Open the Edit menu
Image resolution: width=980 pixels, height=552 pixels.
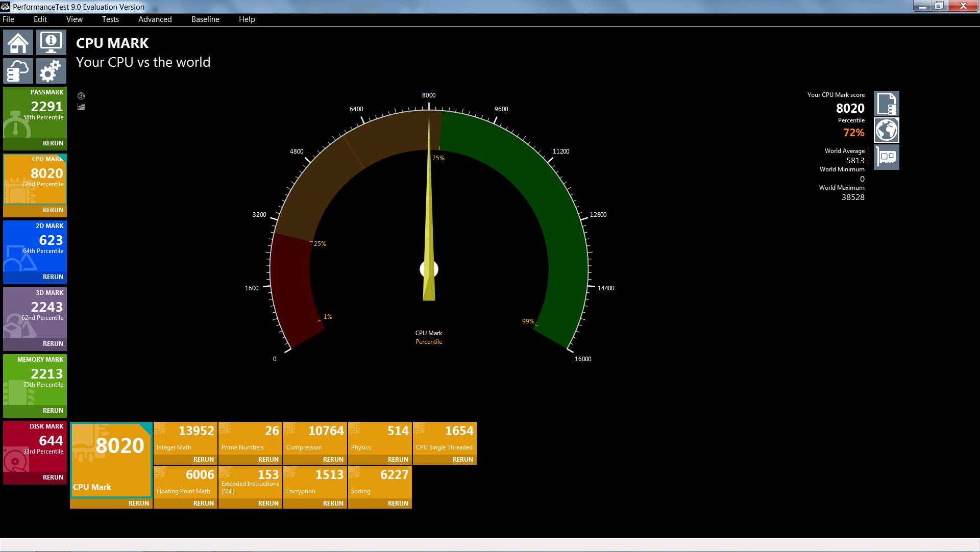click(x=40, y=19)
